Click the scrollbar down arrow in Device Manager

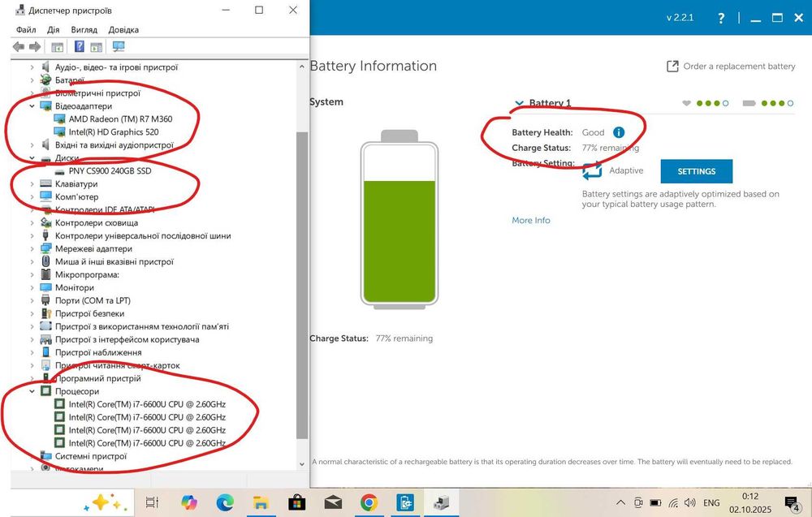pos(302,464)
